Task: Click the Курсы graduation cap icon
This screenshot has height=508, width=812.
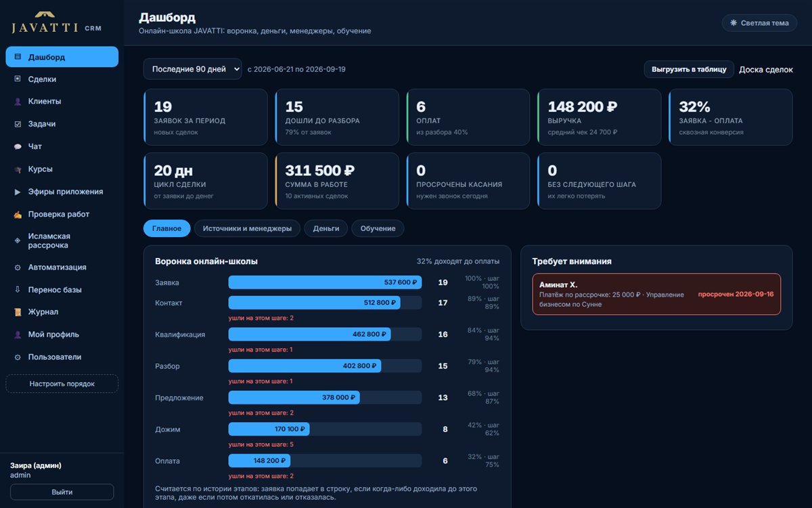Action: (18, 169)
